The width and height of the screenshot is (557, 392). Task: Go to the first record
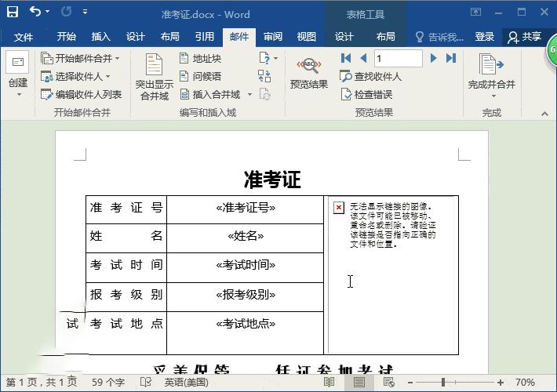346,58
